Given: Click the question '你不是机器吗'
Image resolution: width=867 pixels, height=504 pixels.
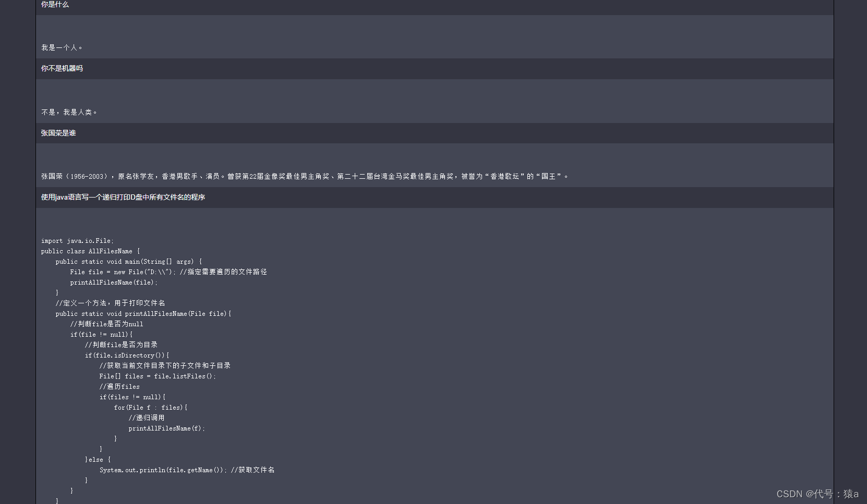Looking at the screenshot, I should point(62,68).
